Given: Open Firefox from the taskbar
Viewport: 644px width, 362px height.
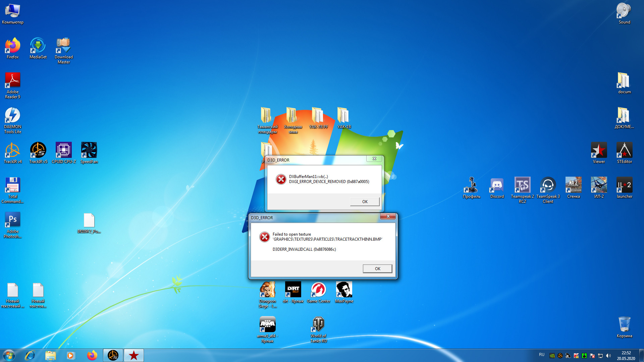Looking at the screenshot, I should coord(92,355).
